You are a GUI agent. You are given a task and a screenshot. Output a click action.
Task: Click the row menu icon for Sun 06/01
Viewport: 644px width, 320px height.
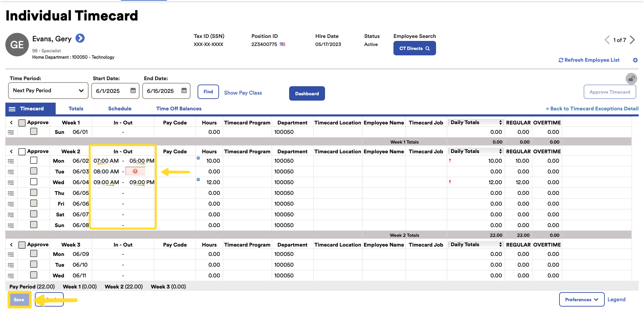pyautogui.click(x=11, y=132)
